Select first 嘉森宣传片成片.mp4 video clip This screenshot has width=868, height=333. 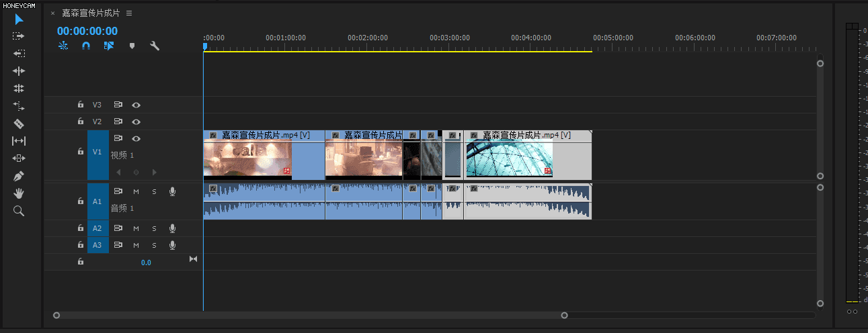point(264,155)
